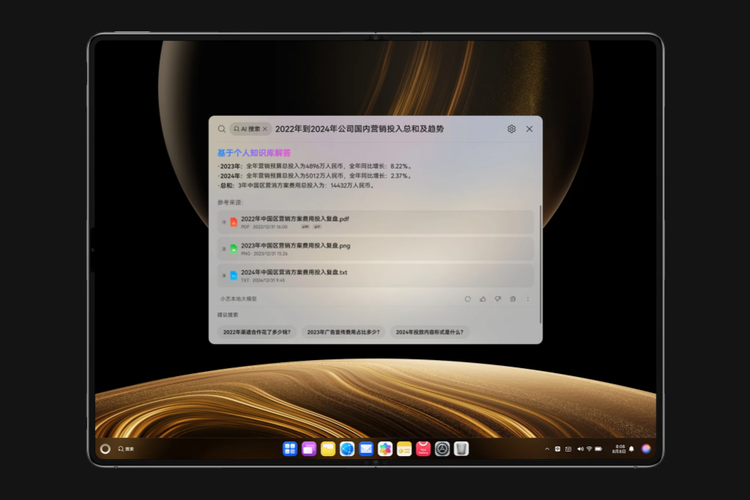Open notifications via the bell icon
This screenshot has width=750, height=500.
(x=631, y=449)
